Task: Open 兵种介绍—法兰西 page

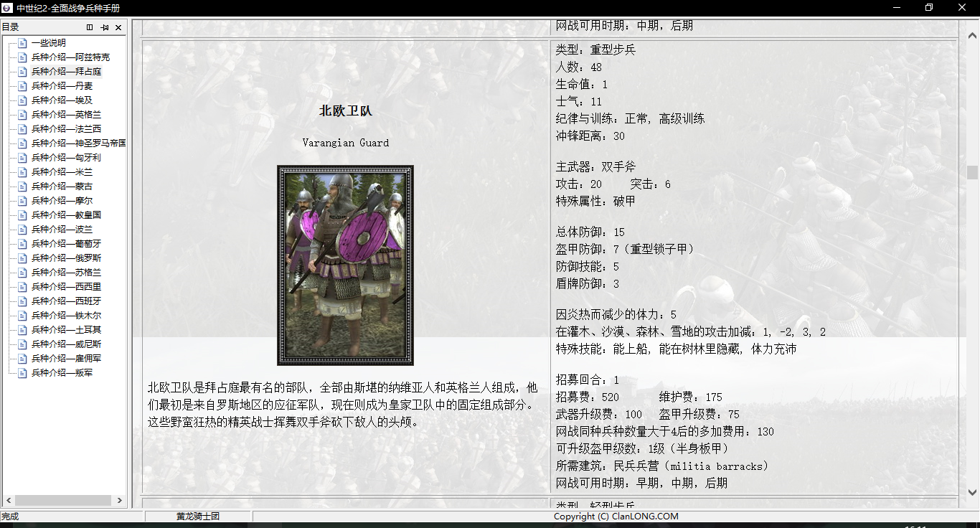Action: click(67, 129)
